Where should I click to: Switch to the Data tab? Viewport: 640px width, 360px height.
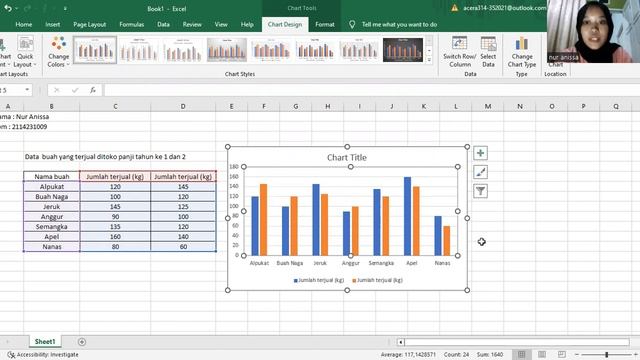tap(163, 24)
